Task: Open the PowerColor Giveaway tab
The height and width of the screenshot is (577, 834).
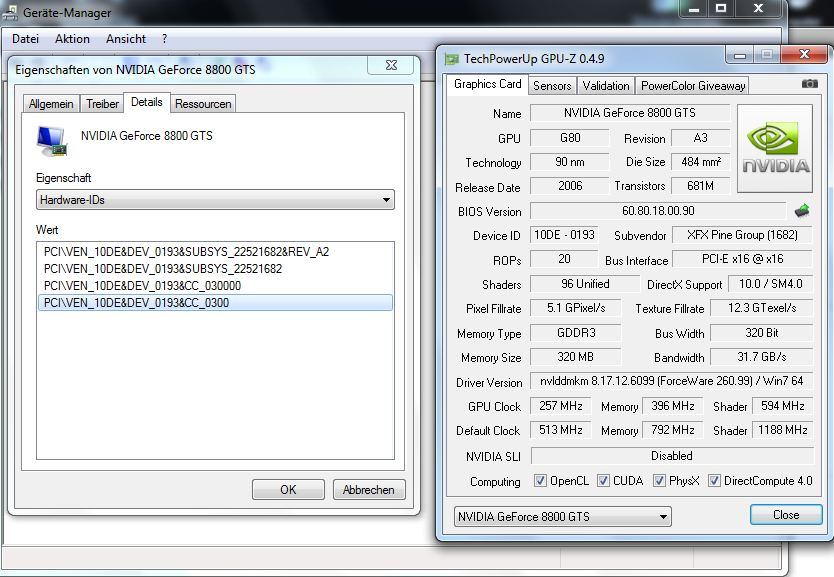Action: point(693,86)
